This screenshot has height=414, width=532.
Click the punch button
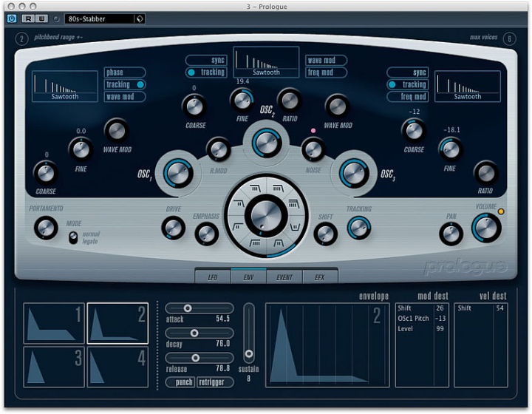180,382
